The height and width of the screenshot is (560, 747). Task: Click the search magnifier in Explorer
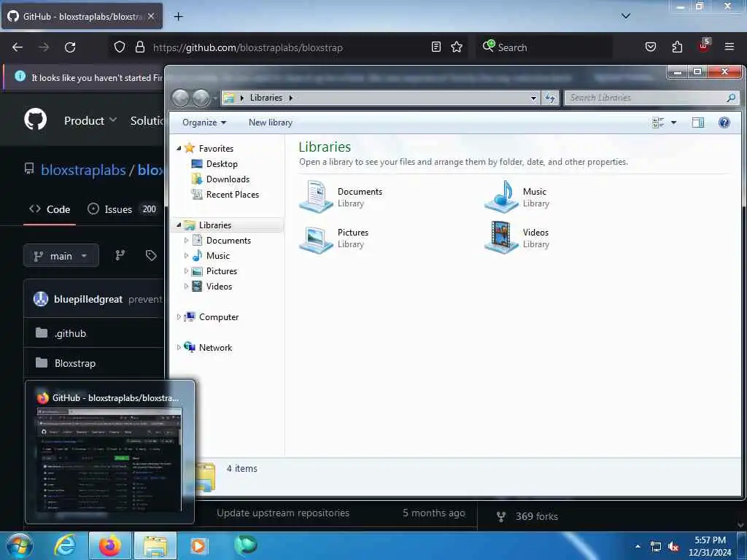pos(731,98)
